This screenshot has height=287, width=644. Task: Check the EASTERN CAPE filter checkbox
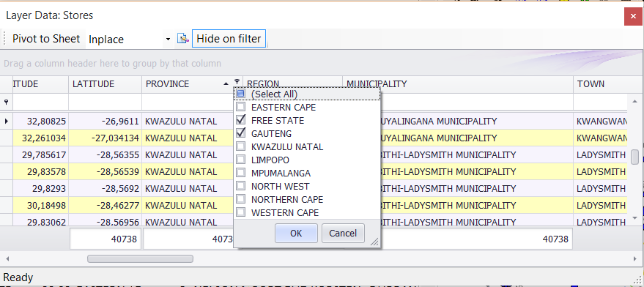(x=241, y=107)
